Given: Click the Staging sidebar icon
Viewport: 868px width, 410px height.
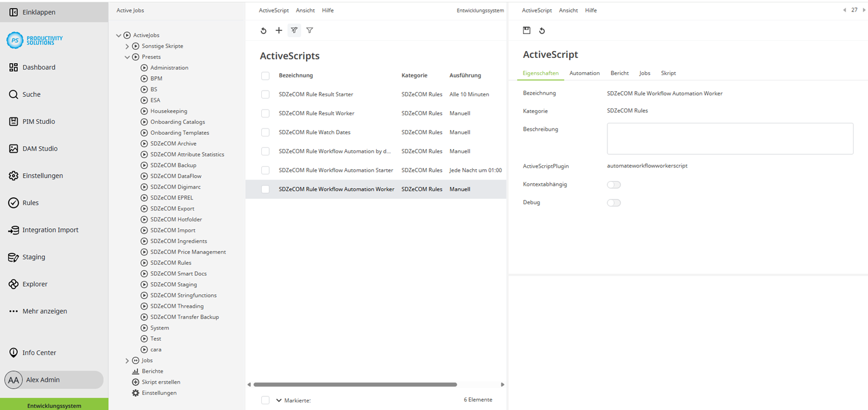Looking at the screenshot, I should click(x=14, y=256).
